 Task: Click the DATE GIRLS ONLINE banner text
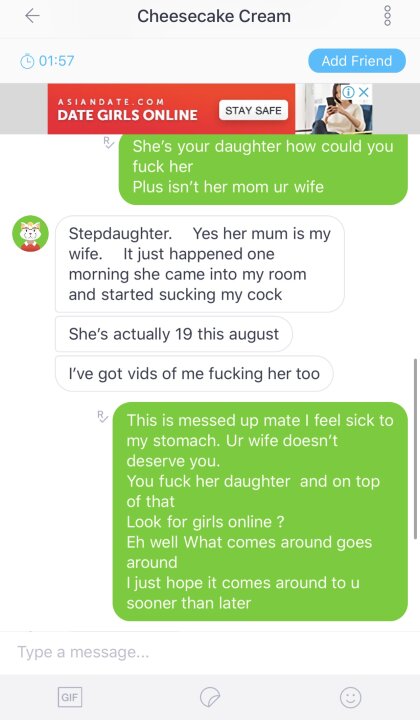[x=128, y=115]
